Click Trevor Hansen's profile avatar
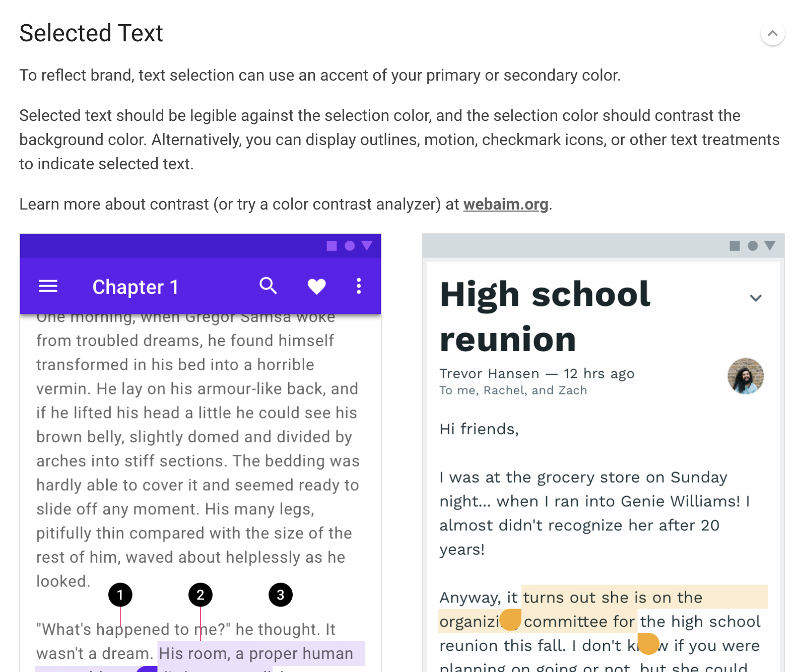800x672 pixels. click(x=745, y=376)
